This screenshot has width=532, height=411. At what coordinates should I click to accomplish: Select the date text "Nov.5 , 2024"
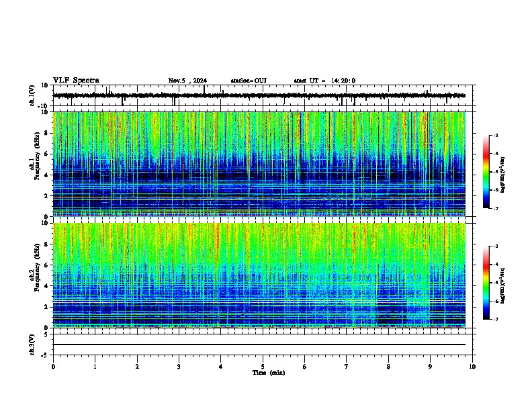[187, 81]
